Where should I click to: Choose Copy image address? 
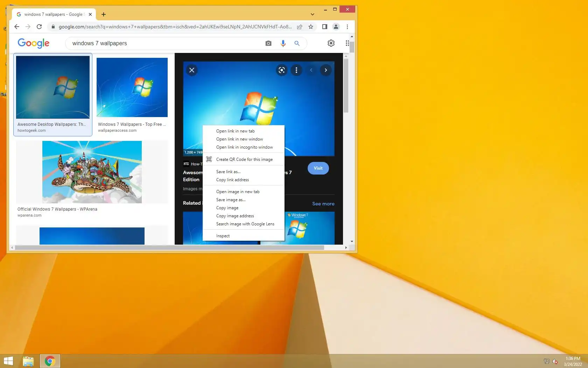[x=244, y=216]
